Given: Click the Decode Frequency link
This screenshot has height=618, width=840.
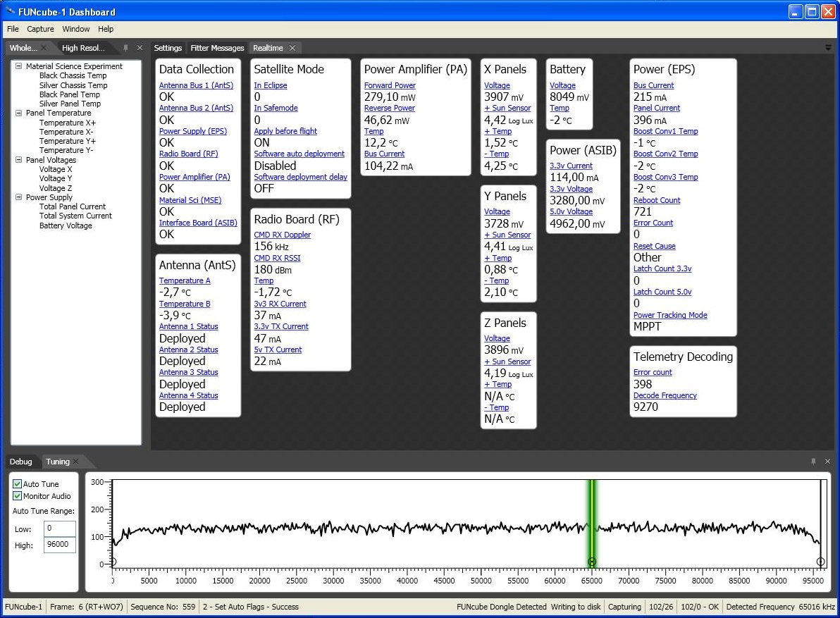Looking at the screenshot, I should coord(665,395).
